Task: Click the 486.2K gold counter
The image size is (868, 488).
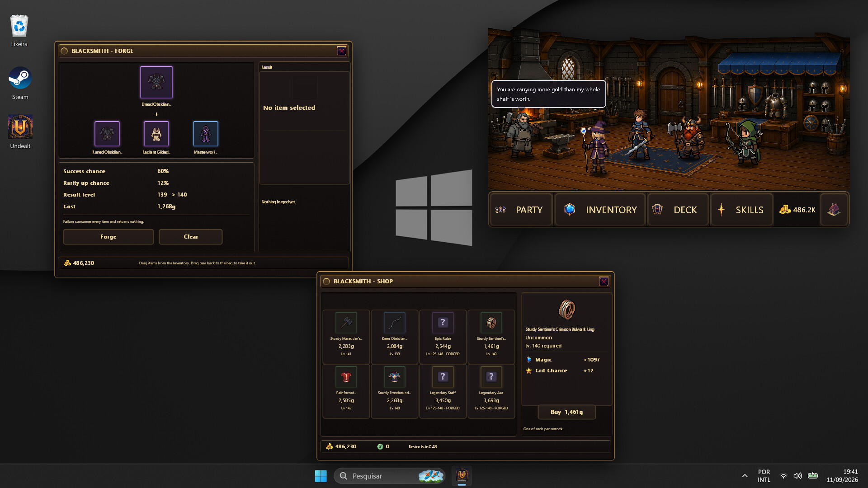Action: pos(797,210)
